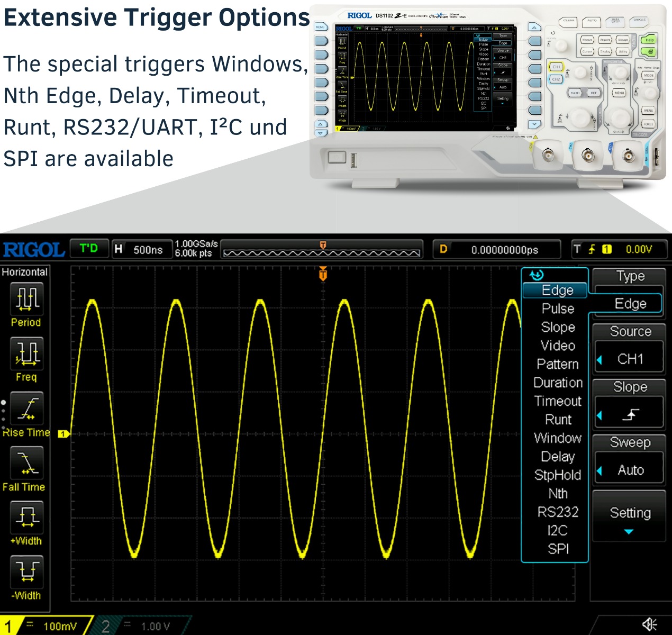The image size is (672, 635).
Task: Toggle the T'D trigger status indicator
Action: pos(89,248)
